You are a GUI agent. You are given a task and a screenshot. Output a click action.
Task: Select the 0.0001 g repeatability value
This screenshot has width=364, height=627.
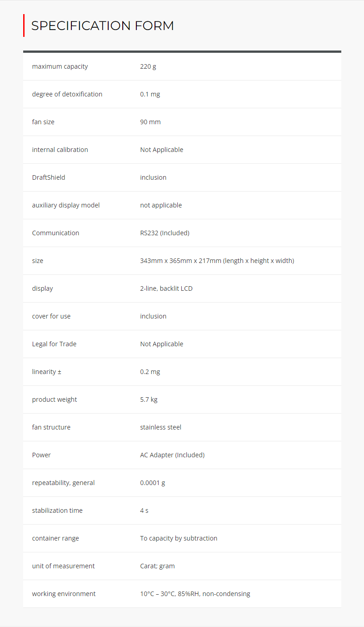[x=152, y=483]
